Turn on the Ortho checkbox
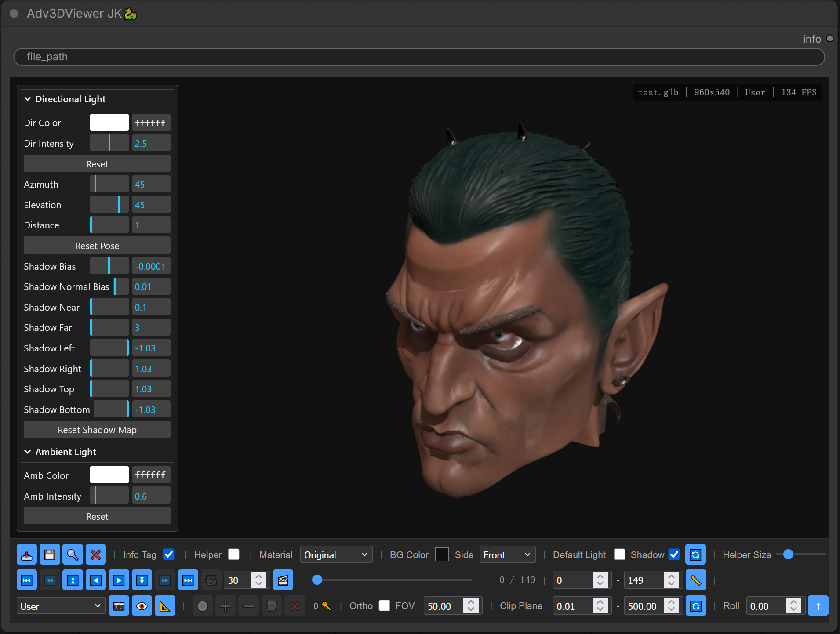This screenshot has height=634, width=840. (385, 605)
